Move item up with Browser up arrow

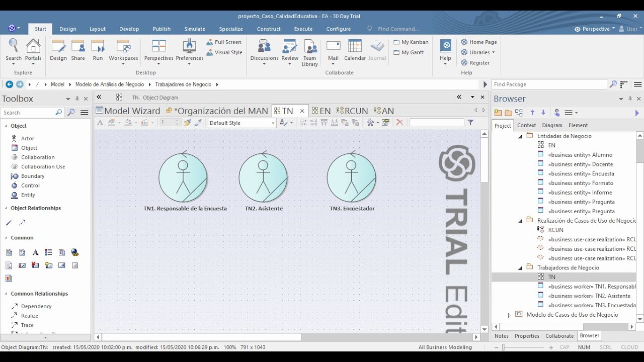tap(532, 113)
